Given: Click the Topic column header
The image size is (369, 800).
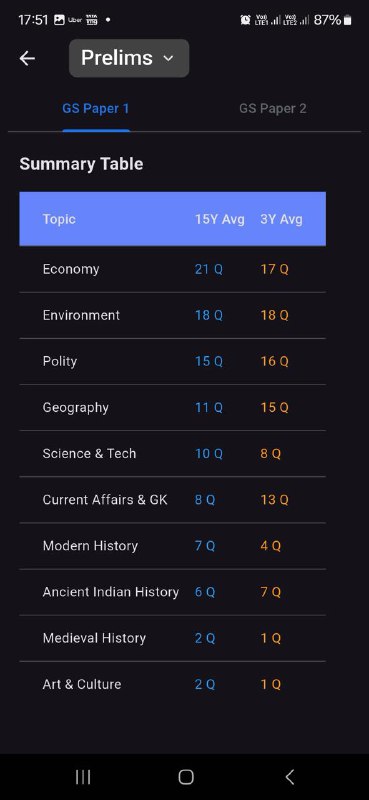Looking at the screenshot, I should point(59,219).
